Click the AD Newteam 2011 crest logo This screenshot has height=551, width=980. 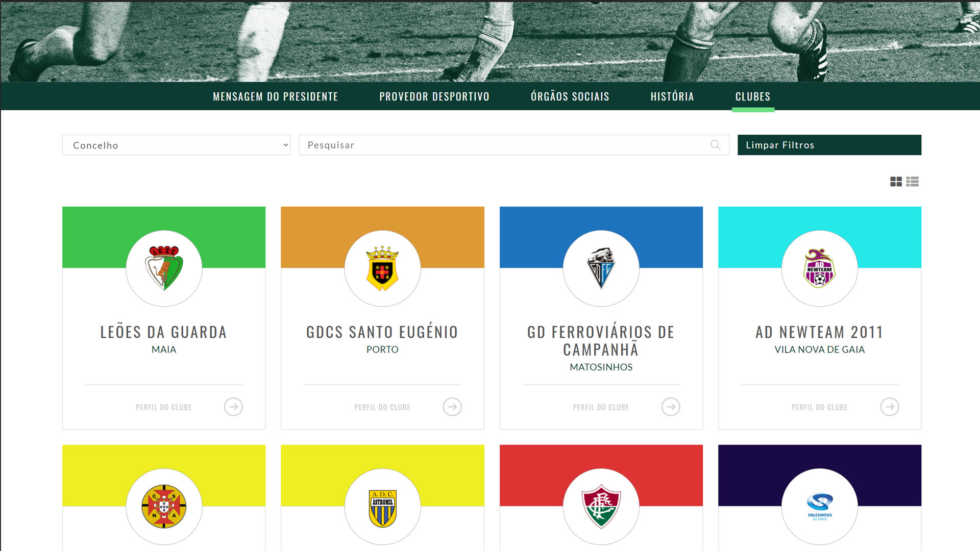(x=819, y=268)
